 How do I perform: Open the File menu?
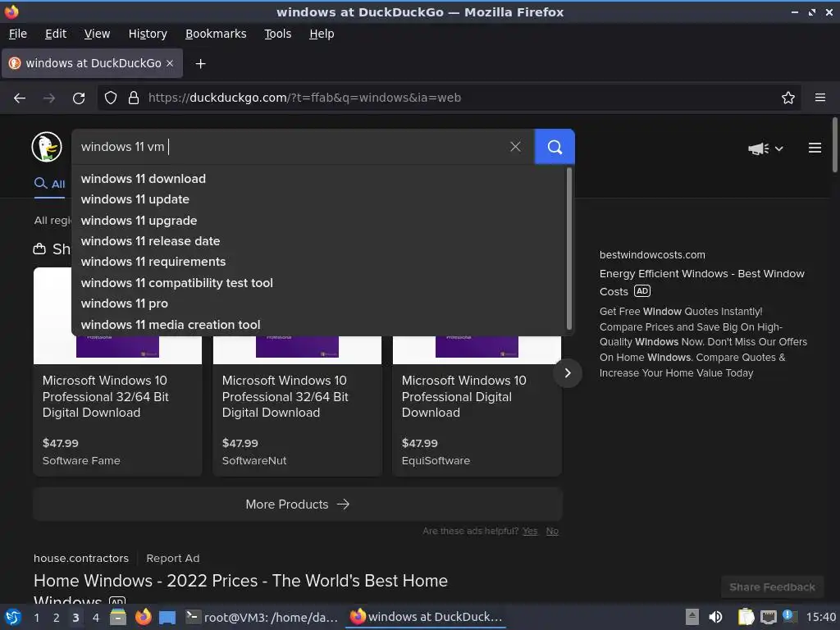click(18, 34)
